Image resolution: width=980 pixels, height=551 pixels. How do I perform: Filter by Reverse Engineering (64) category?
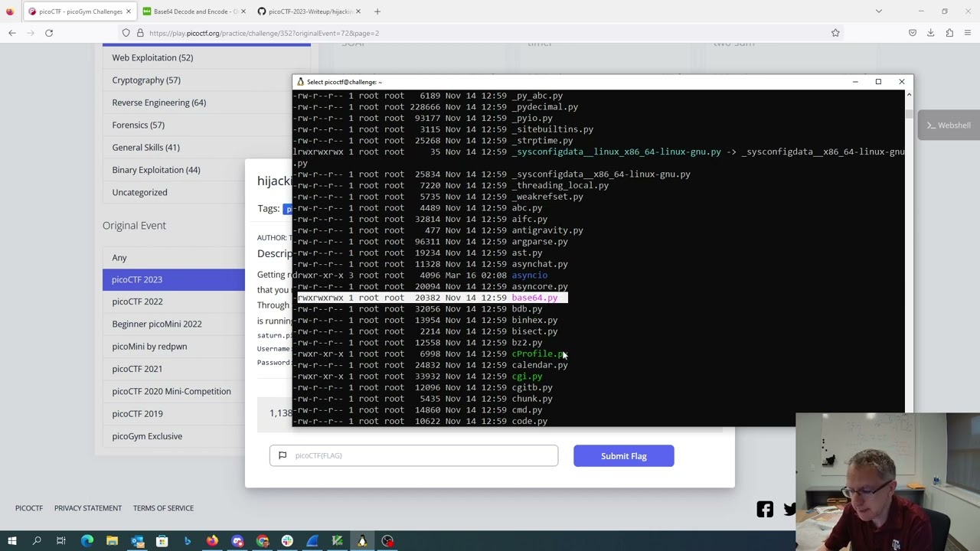click(158, 103)
